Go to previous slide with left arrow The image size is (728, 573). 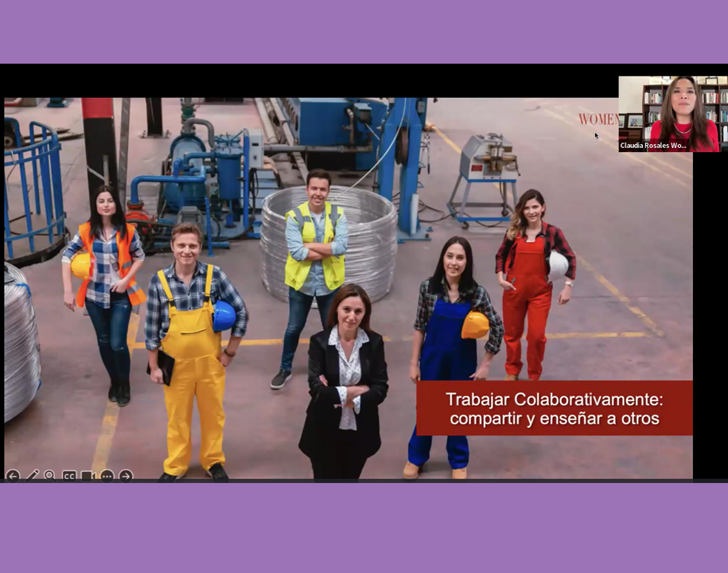point(12,476)
